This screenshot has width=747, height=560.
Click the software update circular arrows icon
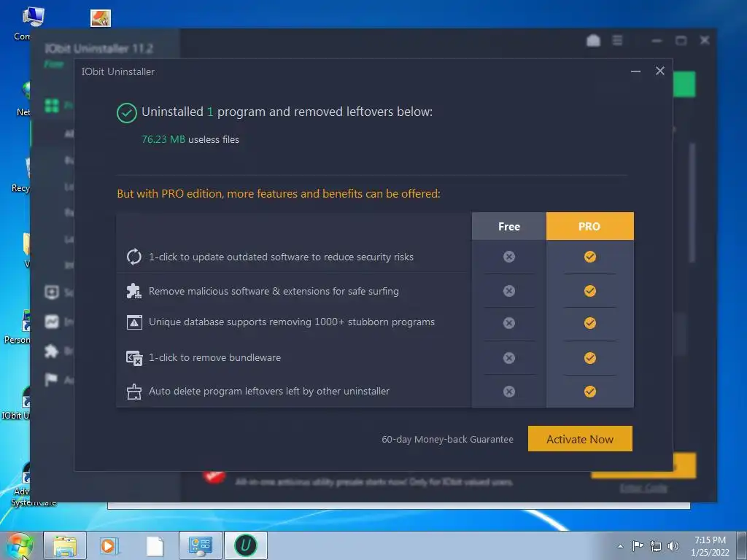pyautogui.click(x=134, y=257)
